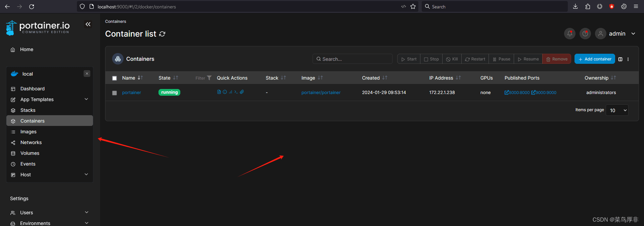Screen dimensions: 644x226
Task: Click the Add container button
Action: click(x=595, y=59)
